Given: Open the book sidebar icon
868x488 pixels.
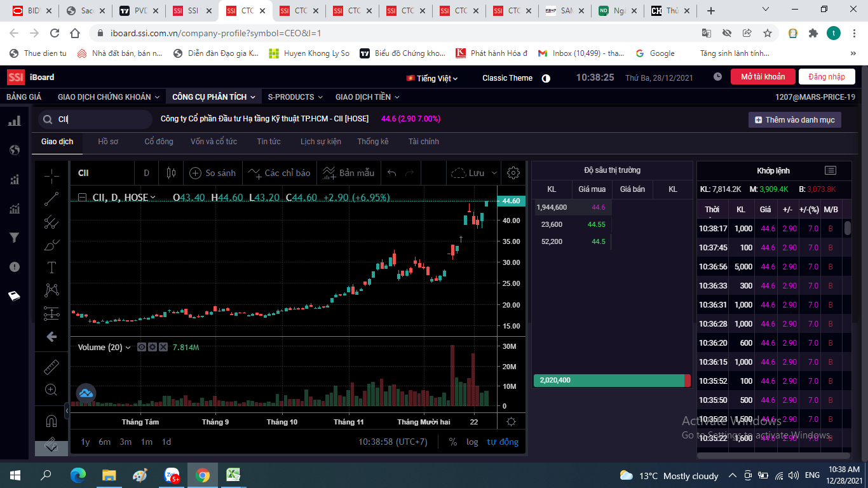Looking at the screenshot, I should tap(15, 296).
